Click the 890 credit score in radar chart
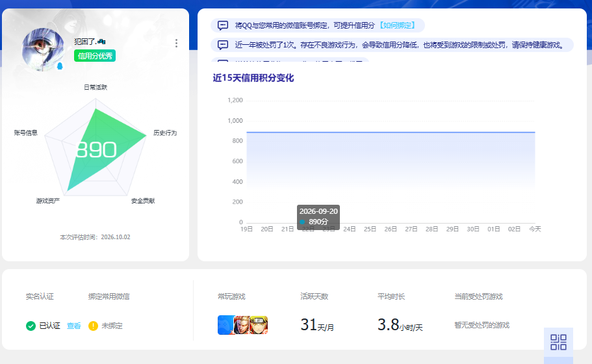The width and height of the screenshot is (592, 364). pos(96,149)
